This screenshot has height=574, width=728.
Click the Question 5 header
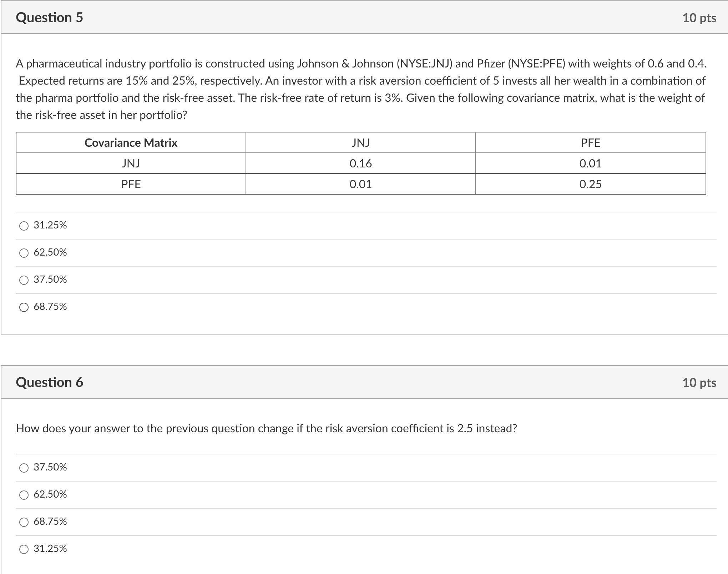49,17
